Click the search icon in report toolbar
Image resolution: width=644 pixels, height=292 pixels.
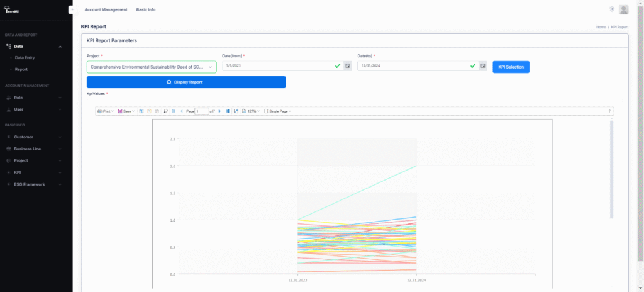165,111
